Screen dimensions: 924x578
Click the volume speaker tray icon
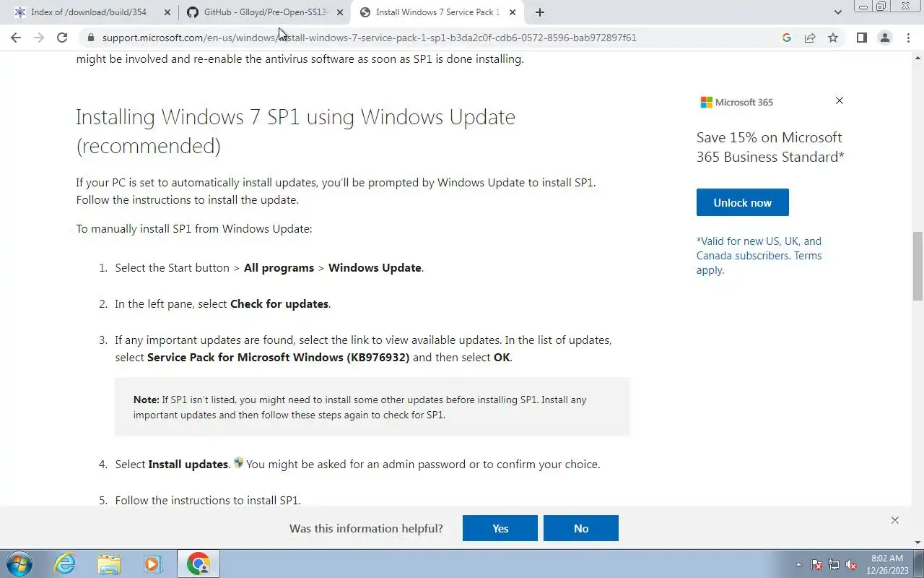pos(851,564)
